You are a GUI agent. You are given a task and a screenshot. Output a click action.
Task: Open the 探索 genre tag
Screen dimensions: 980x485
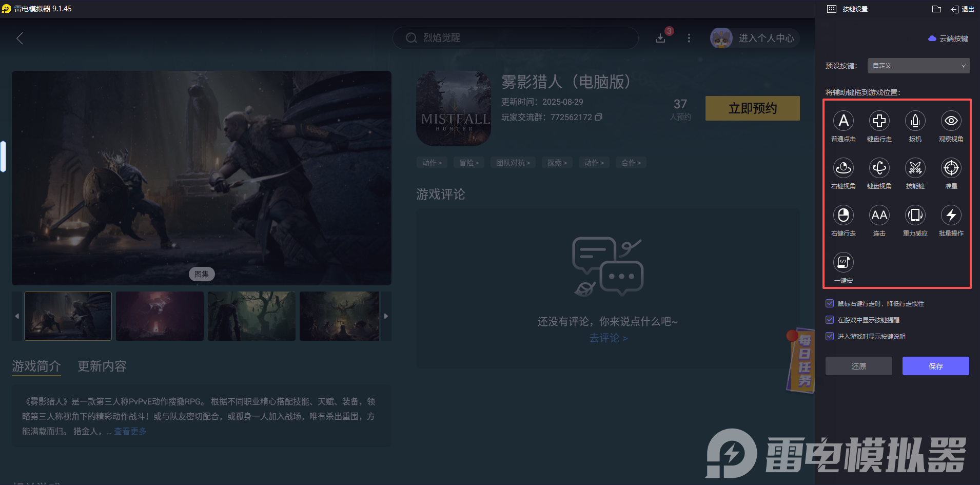557,163
